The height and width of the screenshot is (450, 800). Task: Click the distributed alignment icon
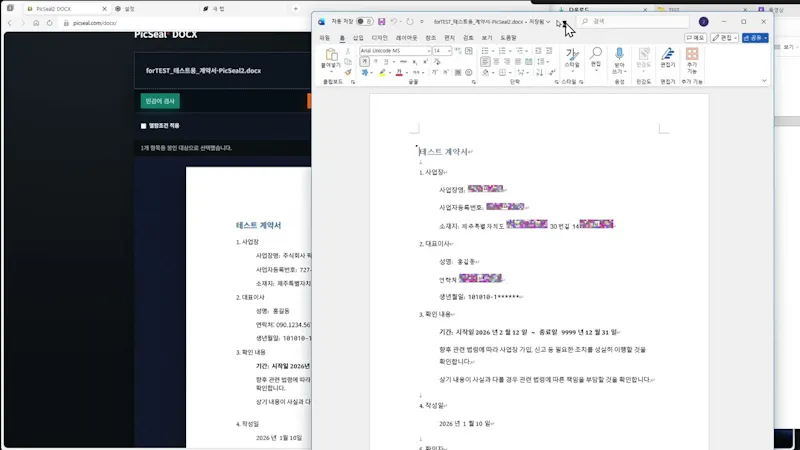(529, 62)
